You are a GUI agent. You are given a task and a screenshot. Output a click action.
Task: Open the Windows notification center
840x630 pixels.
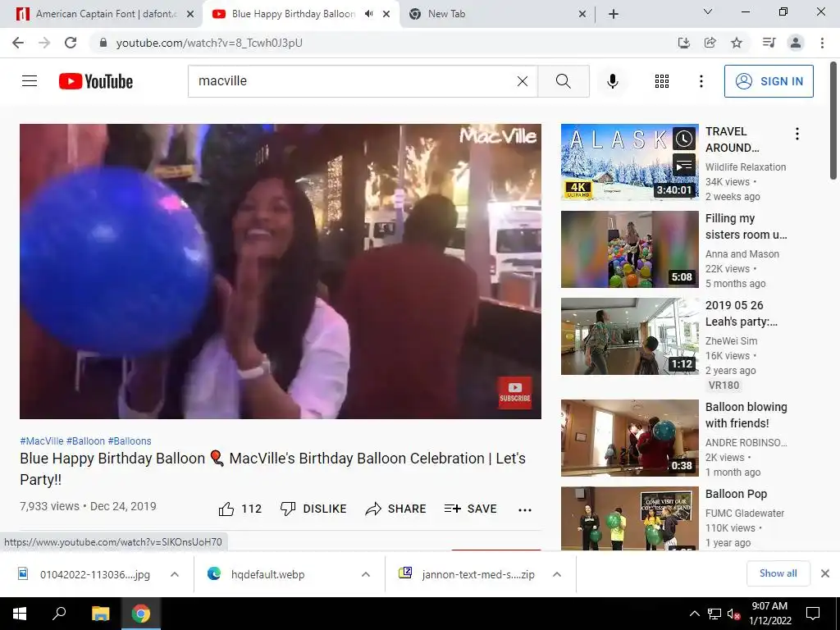(813, 614)
